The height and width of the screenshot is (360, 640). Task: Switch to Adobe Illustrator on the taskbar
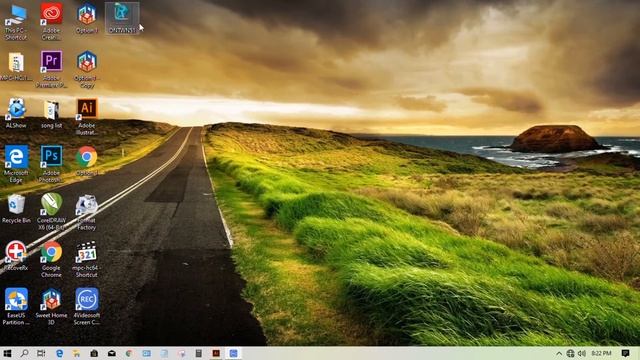pos(216,353)
